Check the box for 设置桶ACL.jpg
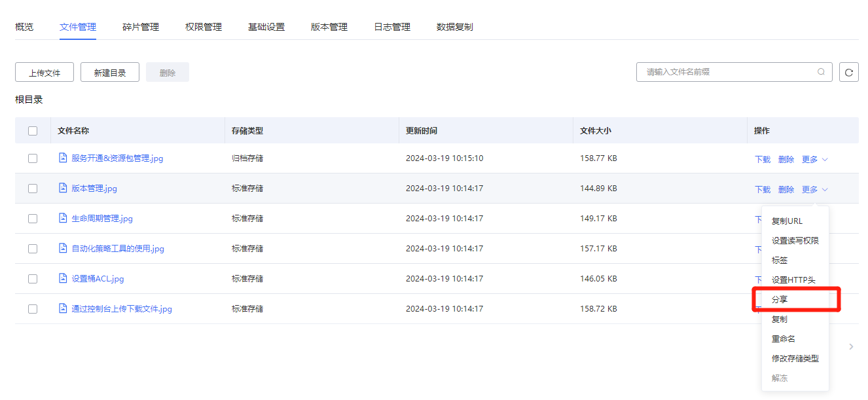This screenshot has width=868, height=400. [33, 279]
